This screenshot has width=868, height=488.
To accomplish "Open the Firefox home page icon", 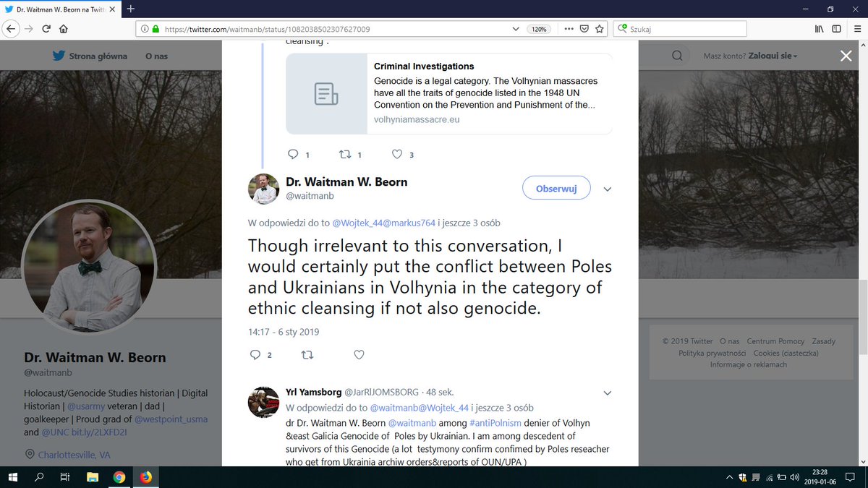I will [64, 29].
